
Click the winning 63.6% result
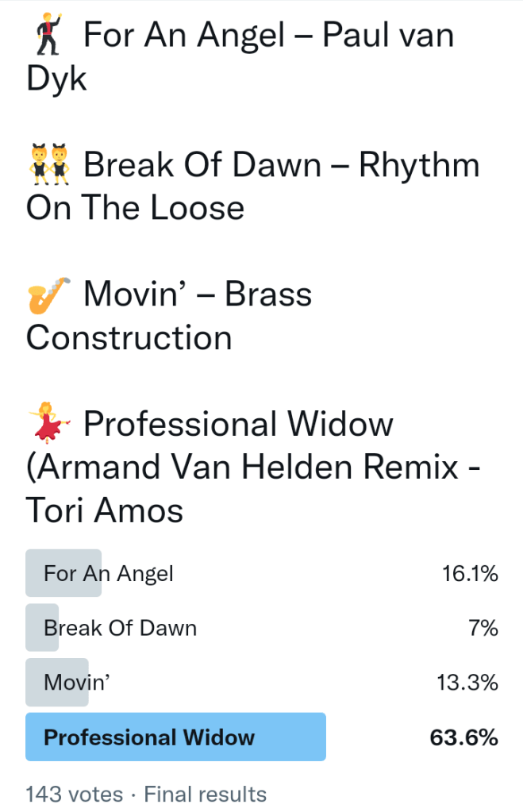pyautogui.click(x=464, y=737)
